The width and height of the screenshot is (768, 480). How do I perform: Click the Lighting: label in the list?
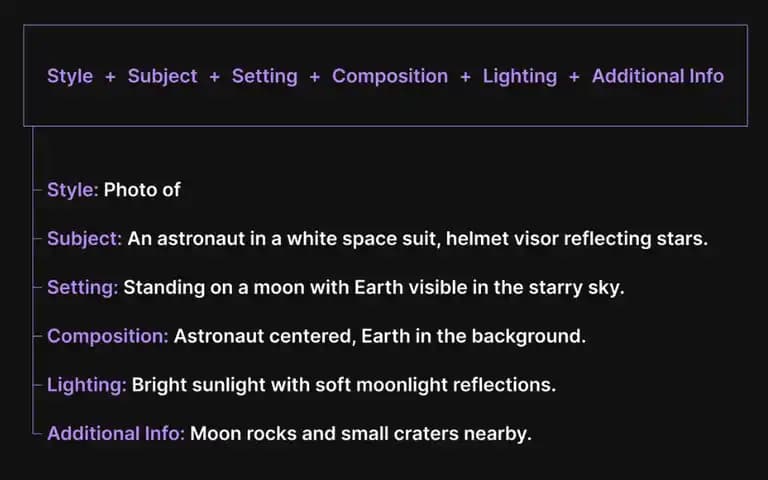pos(87,385)
